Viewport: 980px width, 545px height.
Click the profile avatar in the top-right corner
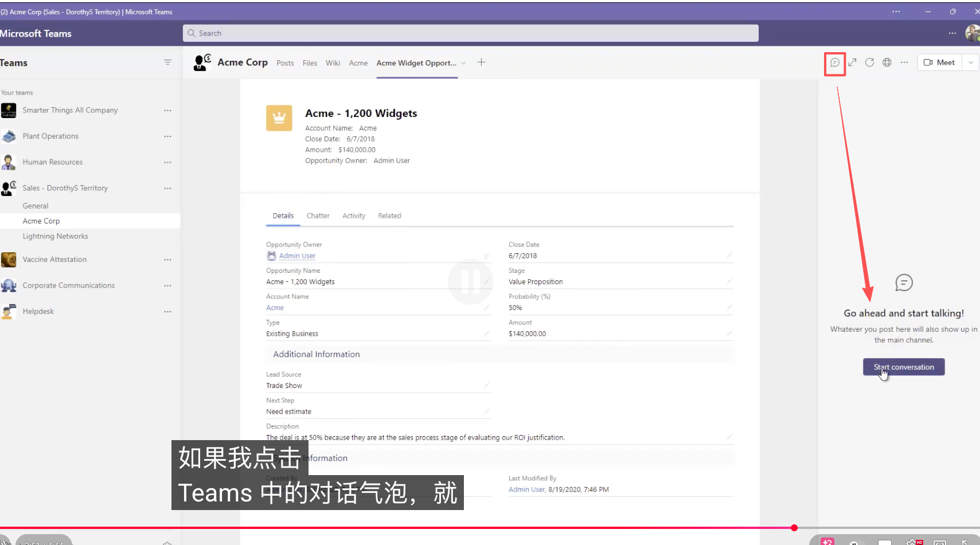tap(973, 33)
